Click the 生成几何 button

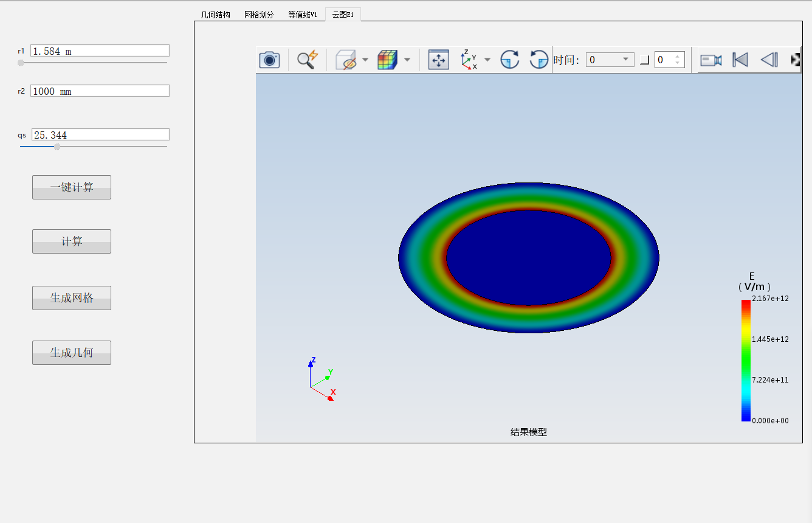point(72,353)
